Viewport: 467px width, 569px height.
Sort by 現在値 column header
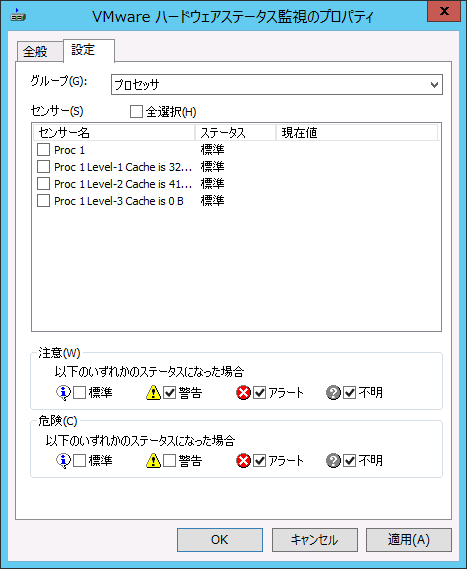(357, 133)
